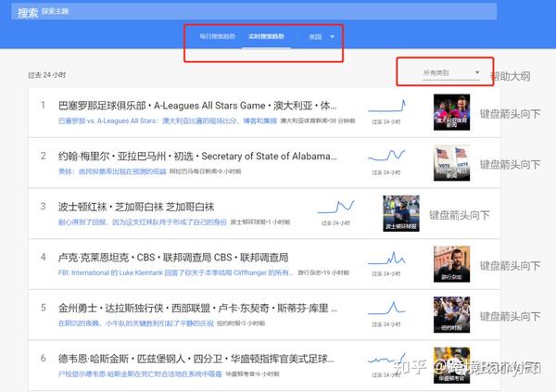Viewport: 556px width, 392px height.
Task: Click the 过去 24 小时 heading text
Action: 47,75
